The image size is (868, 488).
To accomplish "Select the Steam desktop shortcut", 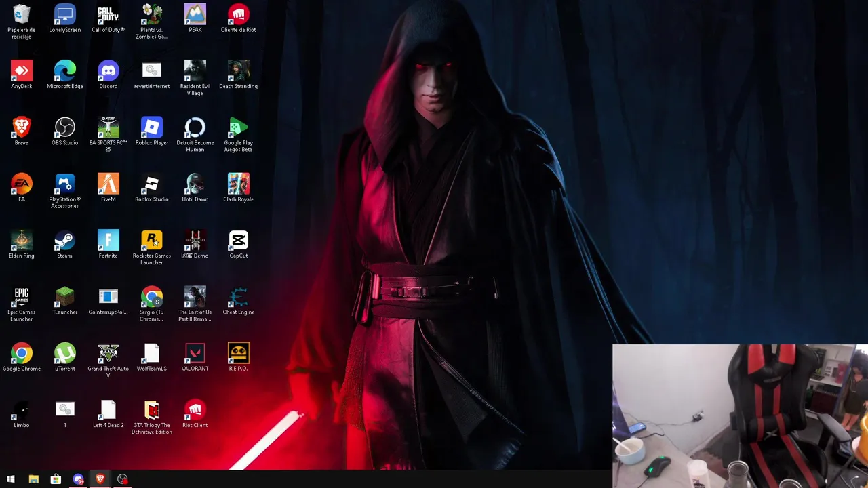I will click(x=64, y=240).
